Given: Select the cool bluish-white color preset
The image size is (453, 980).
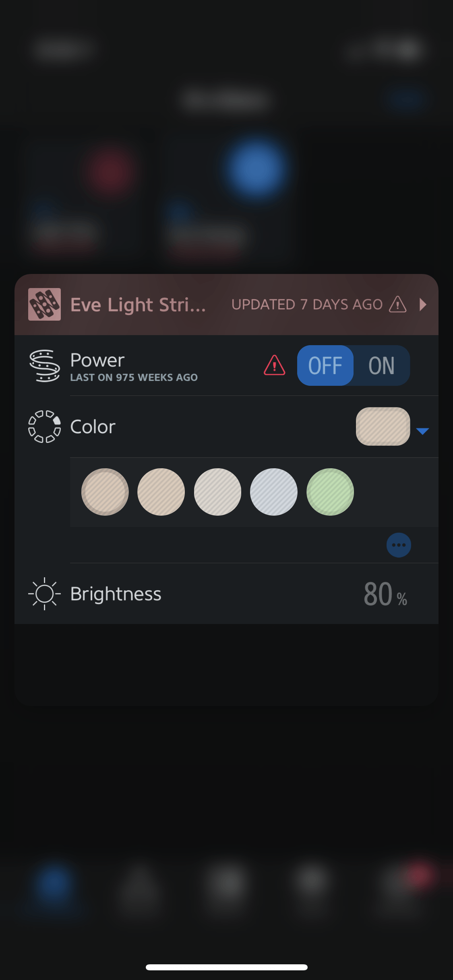Looking at the screenshot, I should (274, 492).
